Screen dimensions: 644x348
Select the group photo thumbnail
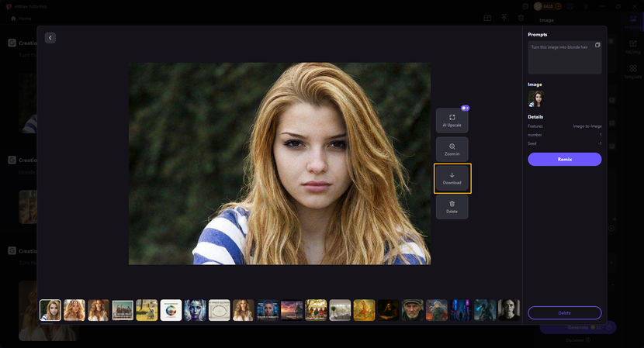(123, 310)
